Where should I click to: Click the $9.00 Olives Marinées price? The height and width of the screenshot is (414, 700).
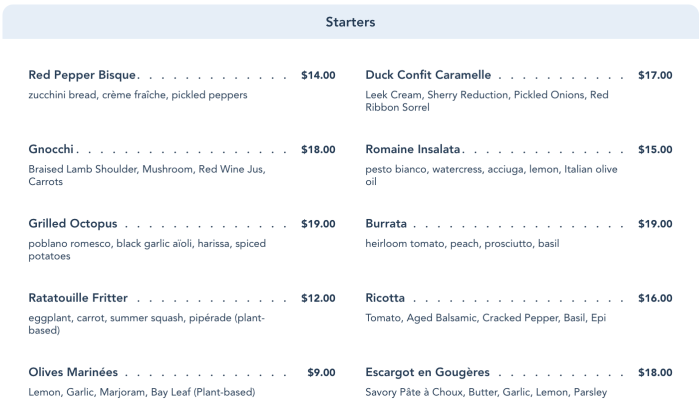point(321,372)
